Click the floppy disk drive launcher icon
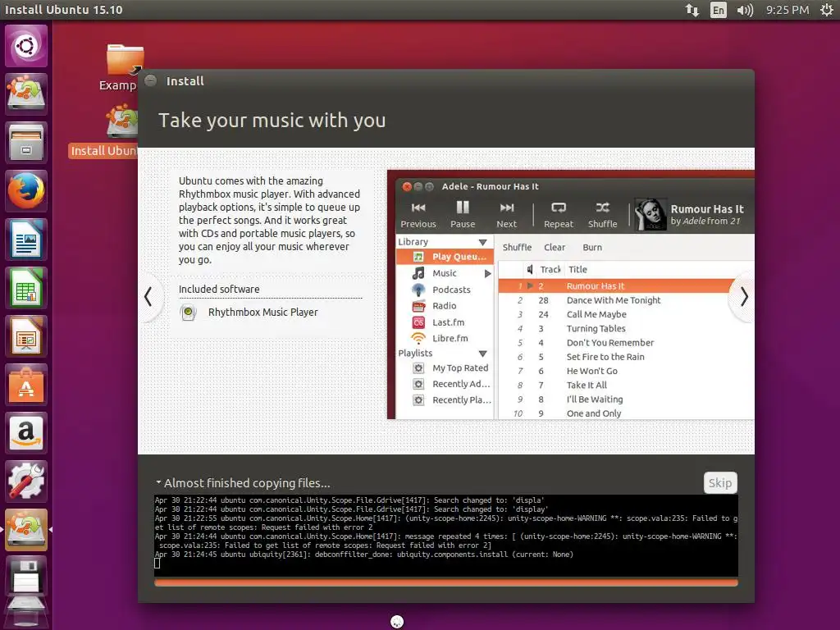 [x=25, y=577]
